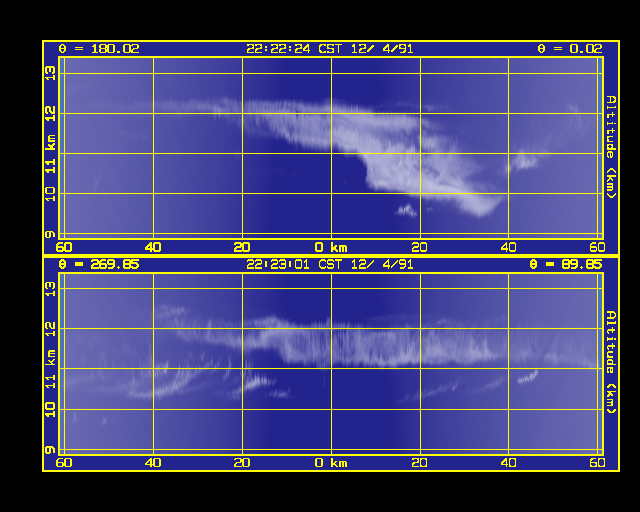The height and width of the screenshot is (512, 640).
Task: Click the "θ = 180.02" angle label
Action: point(99,49)
